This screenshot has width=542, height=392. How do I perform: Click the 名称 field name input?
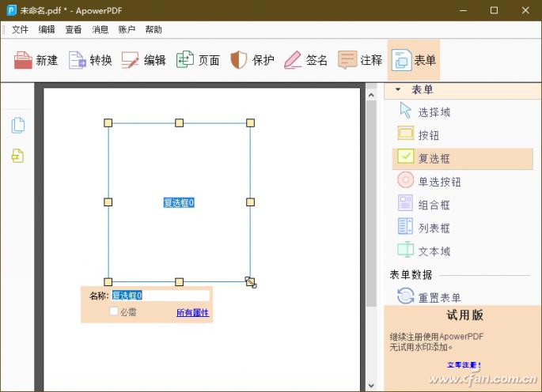tap(160, 296)
